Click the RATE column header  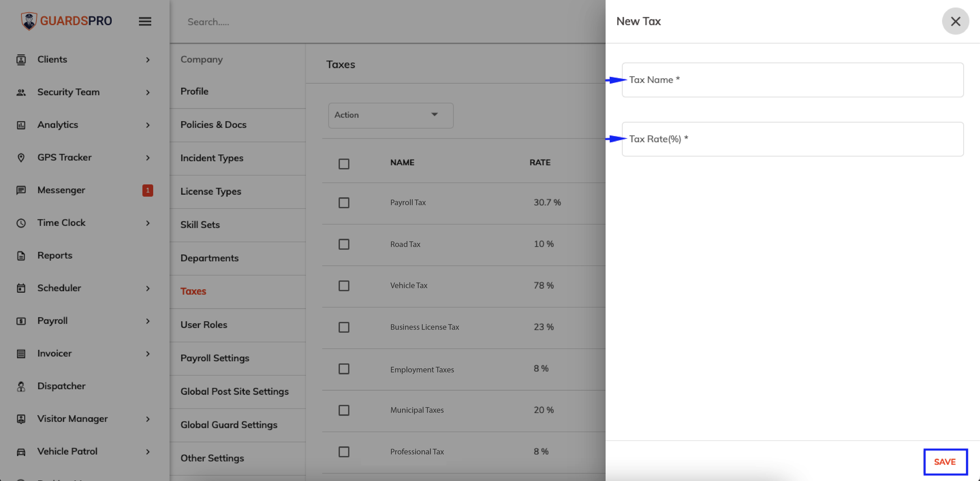coord(540,163)
